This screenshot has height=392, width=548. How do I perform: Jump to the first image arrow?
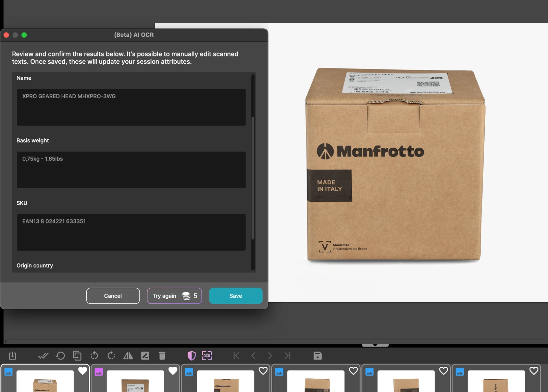(236, 356)
